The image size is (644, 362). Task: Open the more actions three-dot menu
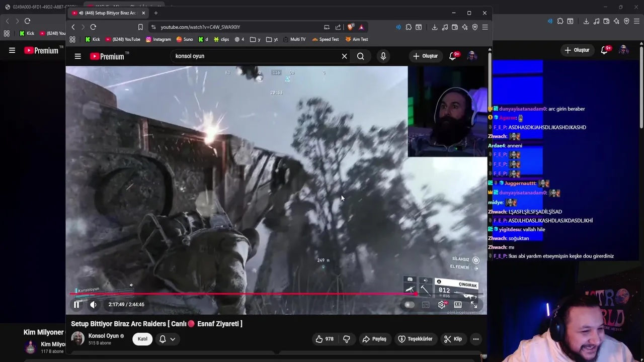pos(475,339)
